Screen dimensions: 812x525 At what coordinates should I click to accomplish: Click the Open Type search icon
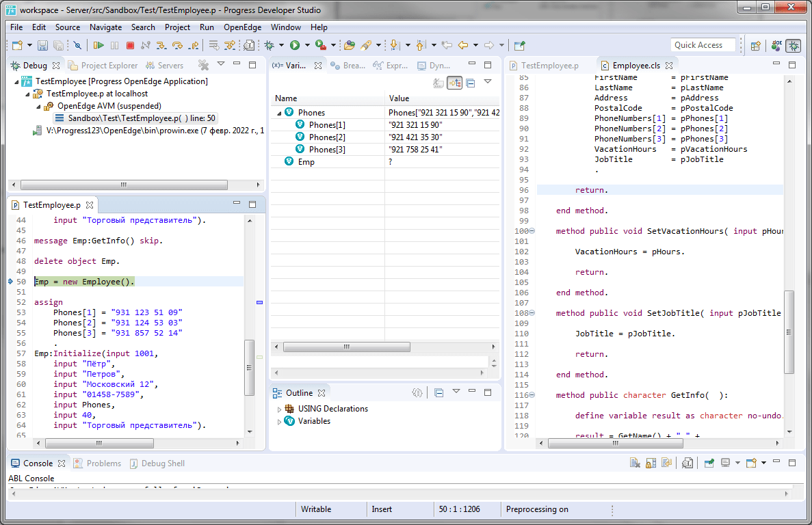[349, 46]
